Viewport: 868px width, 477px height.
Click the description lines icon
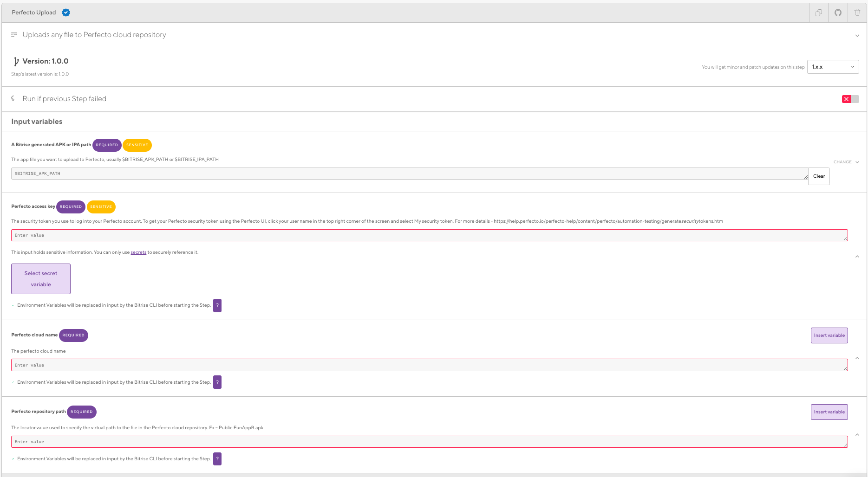click(x=14, y=35)
